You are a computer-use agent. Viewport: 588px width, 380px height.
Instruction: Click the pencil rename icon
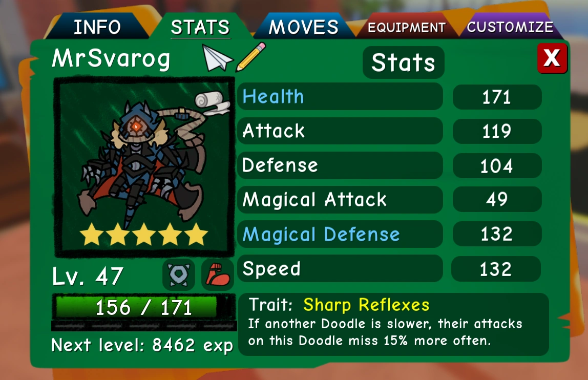[x=251, y=57]
